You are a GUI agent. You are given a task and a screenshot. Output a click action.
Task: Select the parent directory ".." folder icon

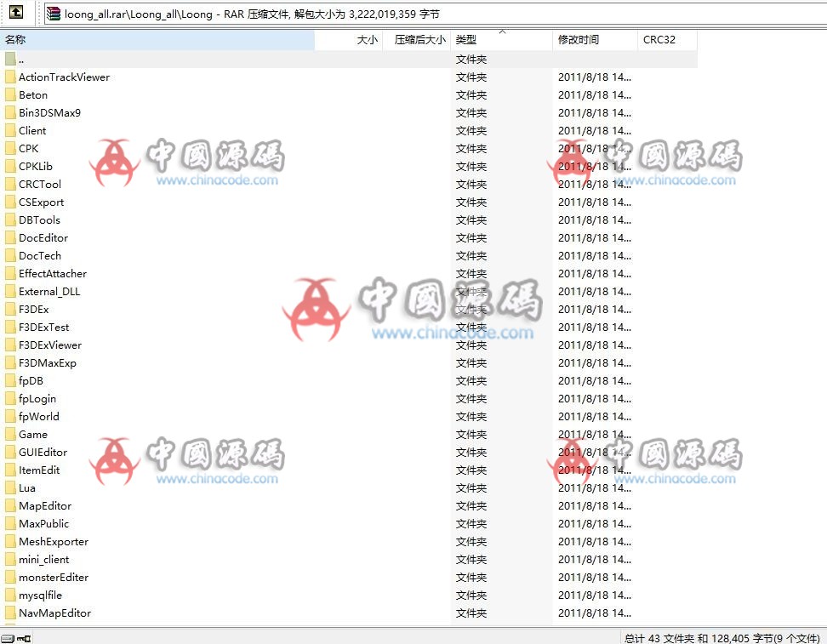pyautogui.click(x=10, y=60)
